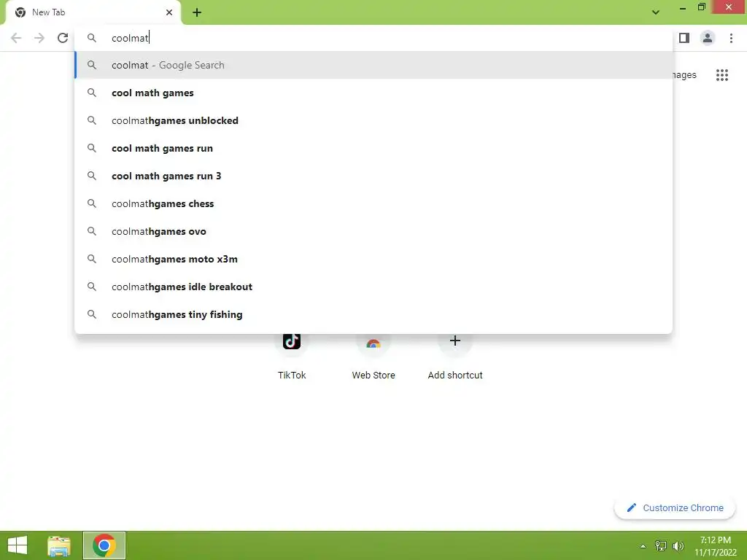Open the Windows Start button
The width and height of the screenshot is (747, 560).
18,545
